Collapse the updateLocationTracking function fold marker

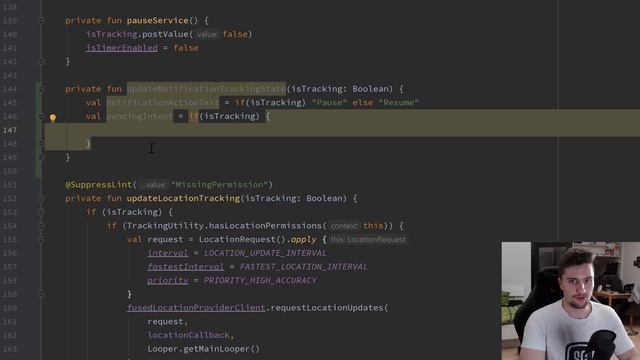click(x=41, y=198)
